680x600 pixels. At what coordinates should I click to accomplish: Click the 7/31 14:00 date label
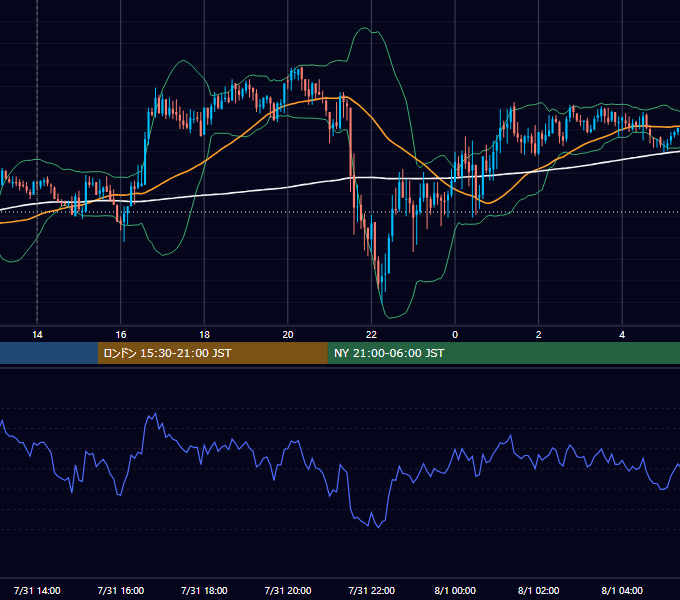click(x=37, y=590)
